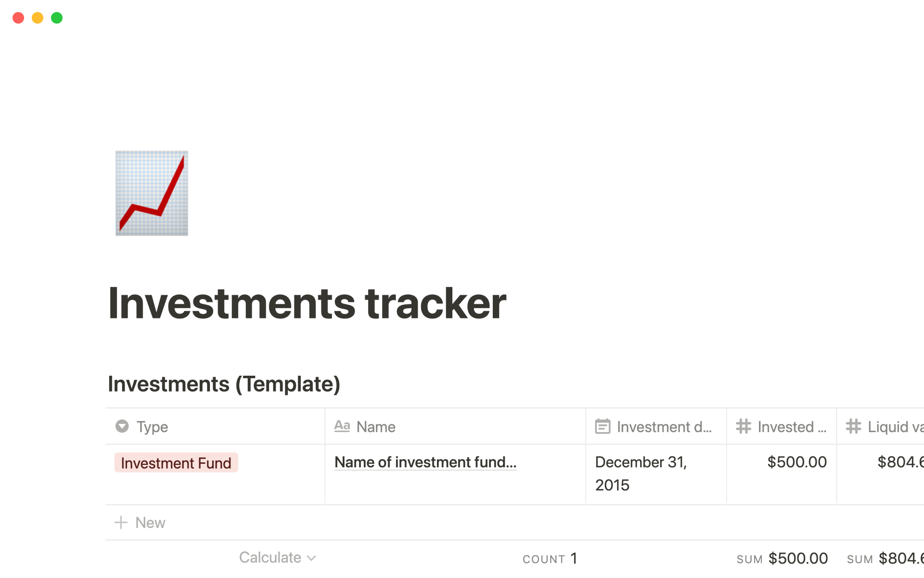924x578 pixels.
Task: Click the December 31, 2015 date cell
Action: coord(641,473)
